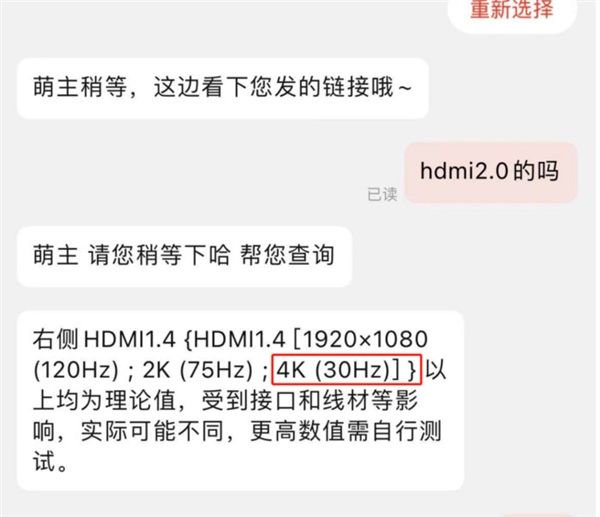This screenshot has height=517, width=600.
Task: Click the 更高数值需自行测 phrase
Action: point(346,431)
